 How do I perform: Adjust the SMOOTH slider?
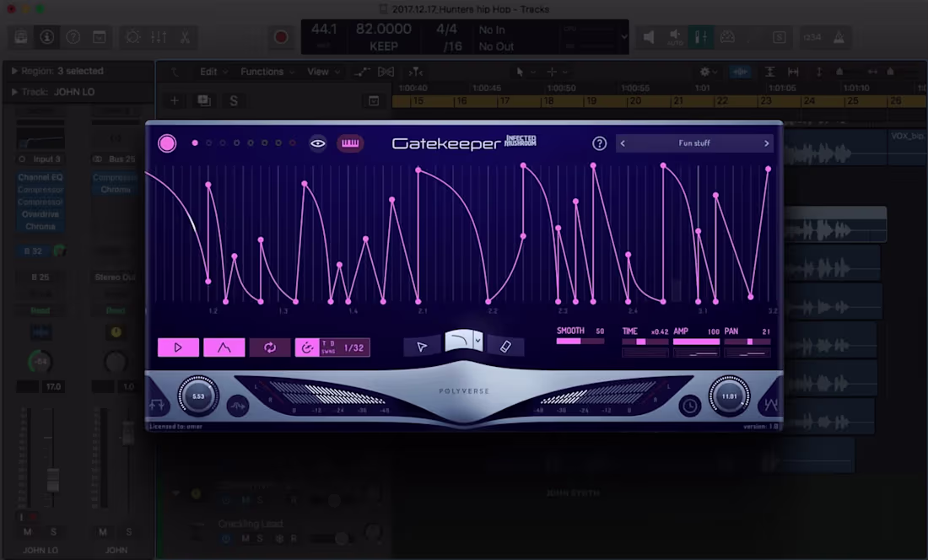pyautogui.click(x=580, y=342)
